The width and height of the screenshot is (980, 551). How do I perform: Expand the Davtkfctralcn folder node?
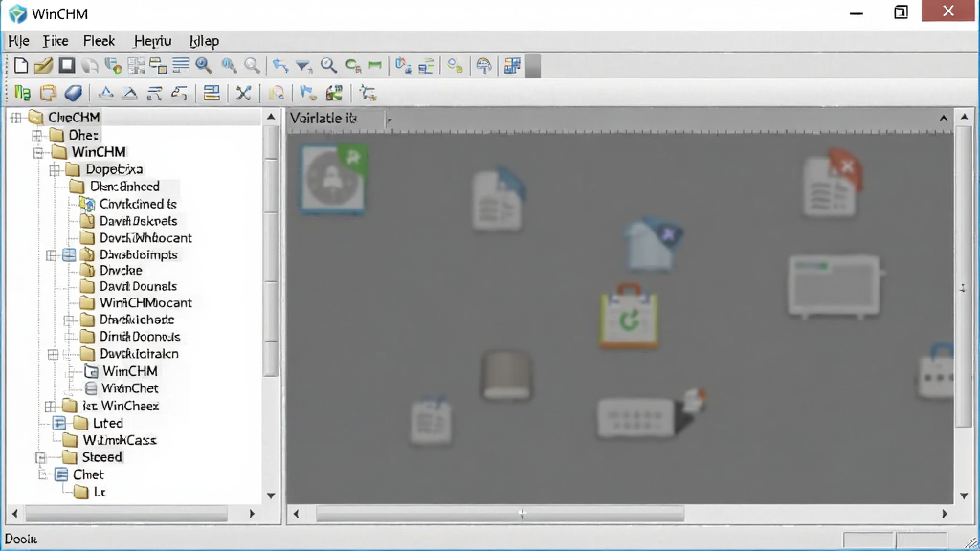click(54, 354)
